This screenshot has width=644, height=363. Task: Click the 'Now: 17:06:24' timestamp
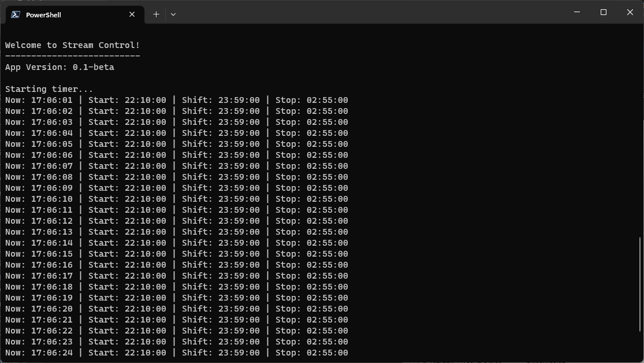pos(39,353)
